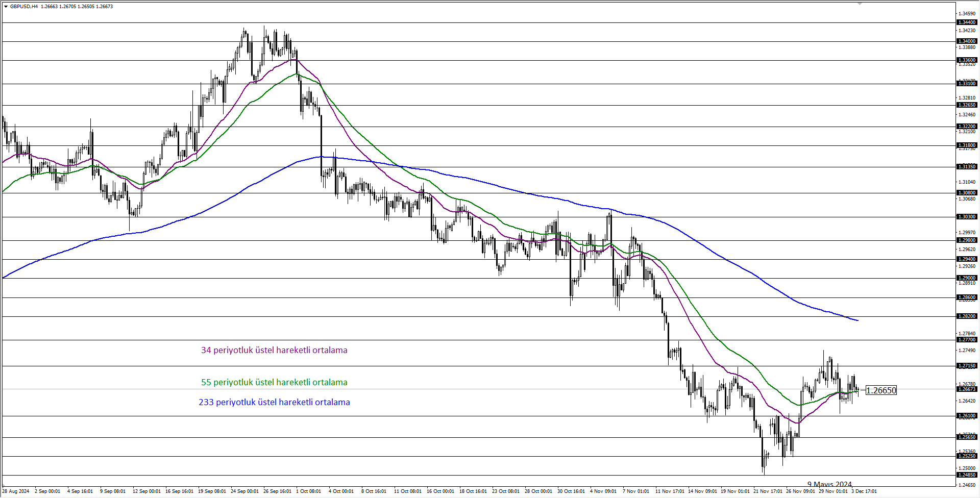Screen dimensions: 980x498
Task: Click the '16 Oct 00:01' time axis label
Action: pyautogui.click(x=440, y=491)
